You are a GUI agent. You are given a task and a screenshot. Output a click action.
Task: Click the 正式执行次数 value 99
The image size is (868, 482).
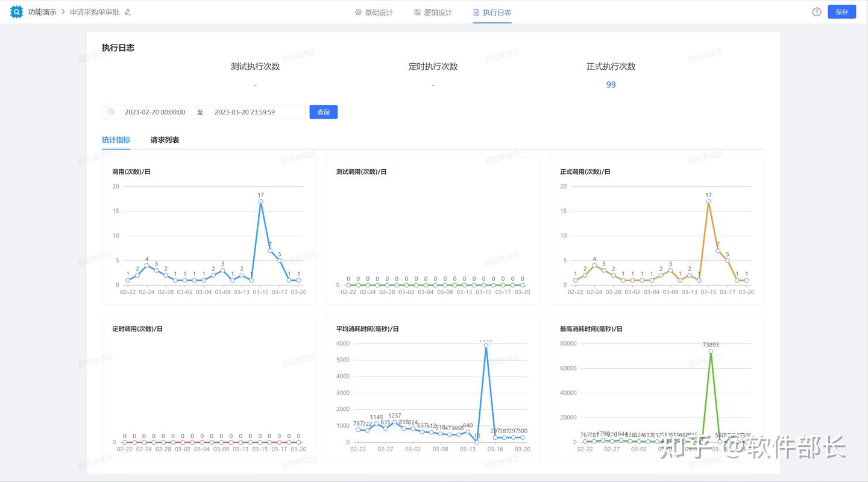tap(611, 85)
